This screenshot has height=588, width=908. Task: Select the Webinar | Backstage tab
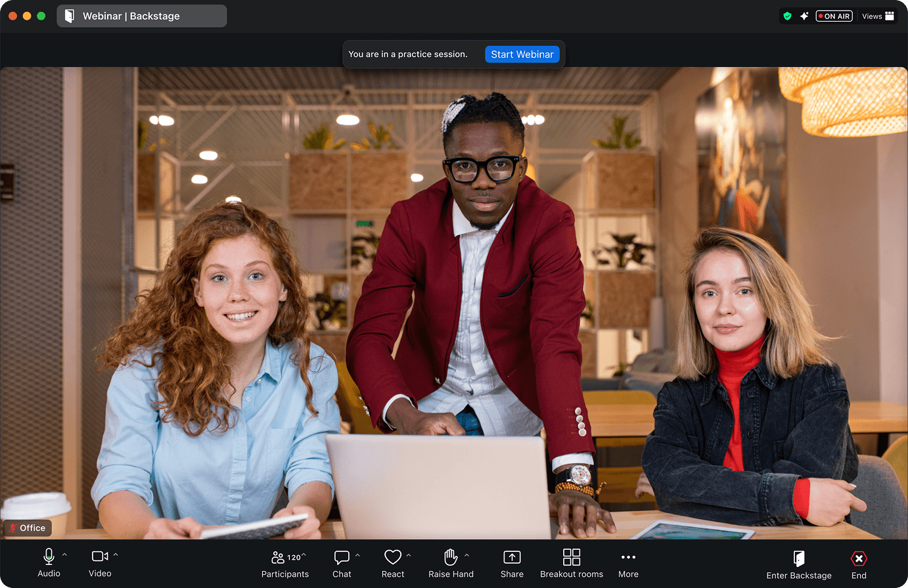pyautogui.click(x=142, y=16)
